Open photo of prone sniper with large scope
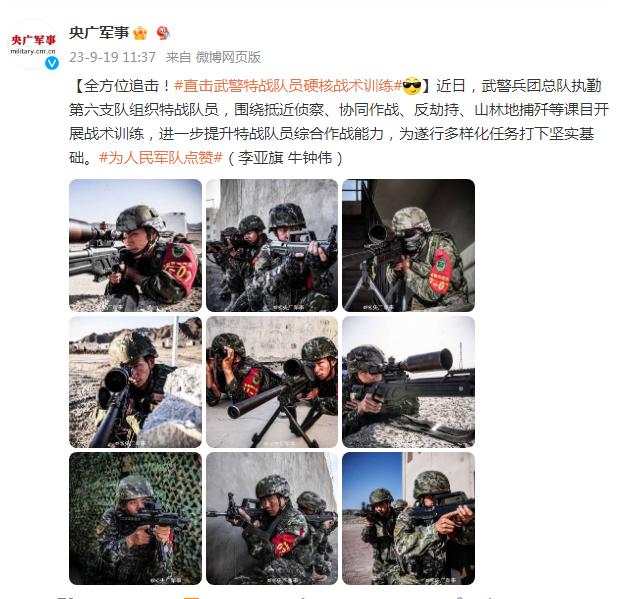Image resolution: width=617 pixels, height=599 pixels. click(408, 382)
